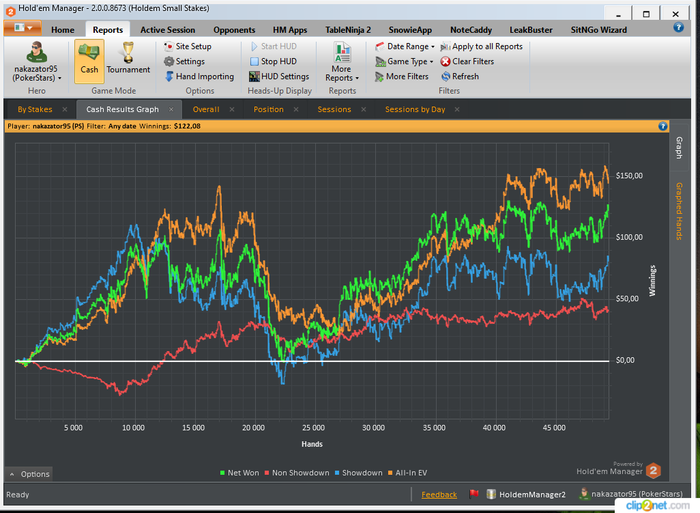
Task: Click HoldemManager2 database in status bar
Action: [x=526, y=494]
